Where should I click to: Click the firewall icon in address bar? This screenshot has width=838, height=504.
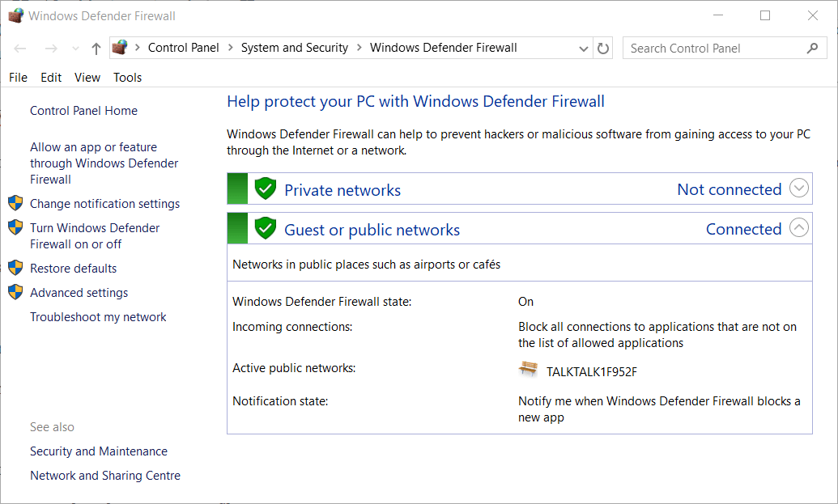(x=120, y=48)
